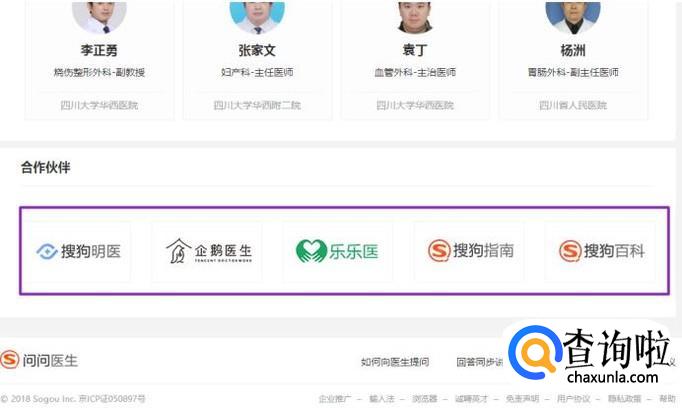Image resolution: width=682 pixels, height=408 pixels.
Task: Click doctor name 张家文
Action: click(x=257, y=50)
